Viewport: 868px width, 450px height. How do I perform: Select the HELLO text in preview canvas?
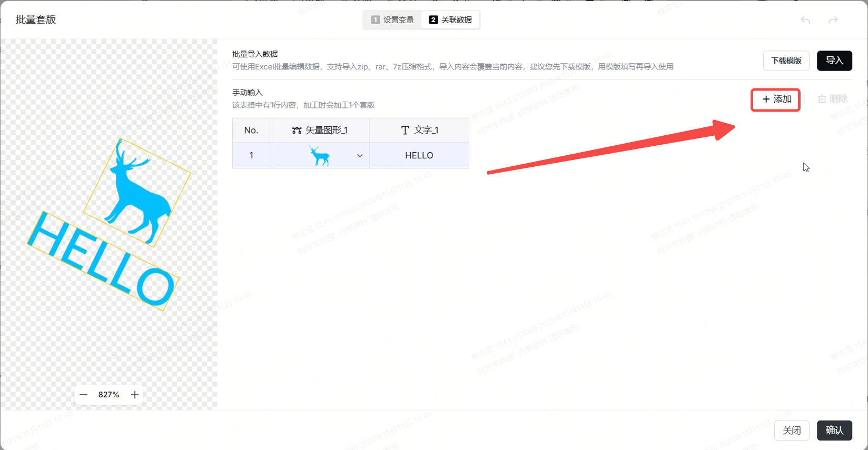[103, 261]
